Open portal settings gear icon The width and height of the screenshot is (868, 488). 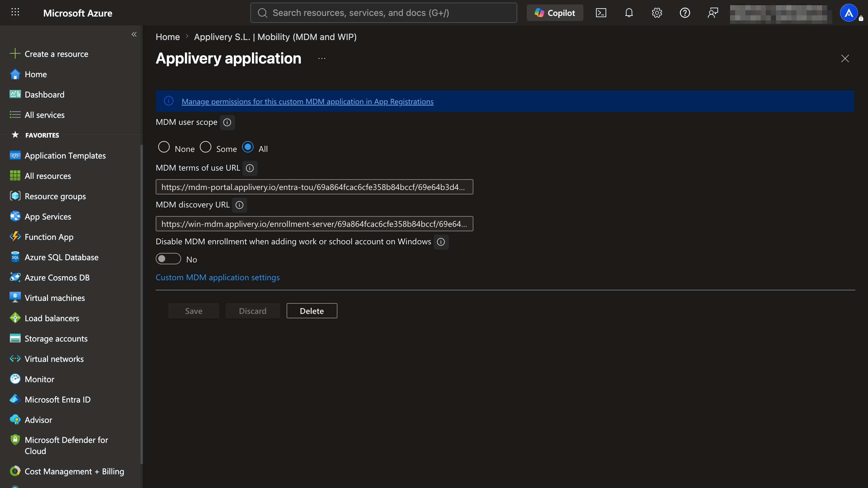[657, 13]
